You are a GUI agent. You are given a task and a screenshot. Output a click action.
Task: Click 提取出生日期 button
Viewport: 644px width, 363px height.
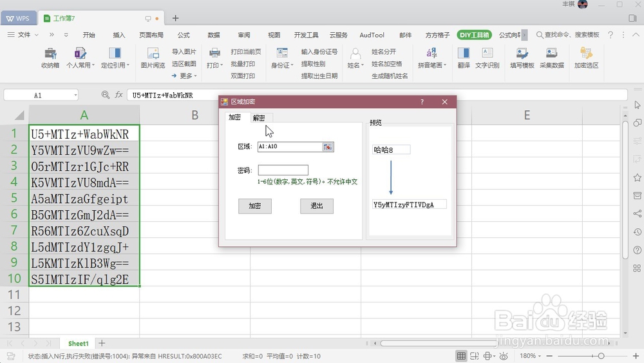[319, 76]
